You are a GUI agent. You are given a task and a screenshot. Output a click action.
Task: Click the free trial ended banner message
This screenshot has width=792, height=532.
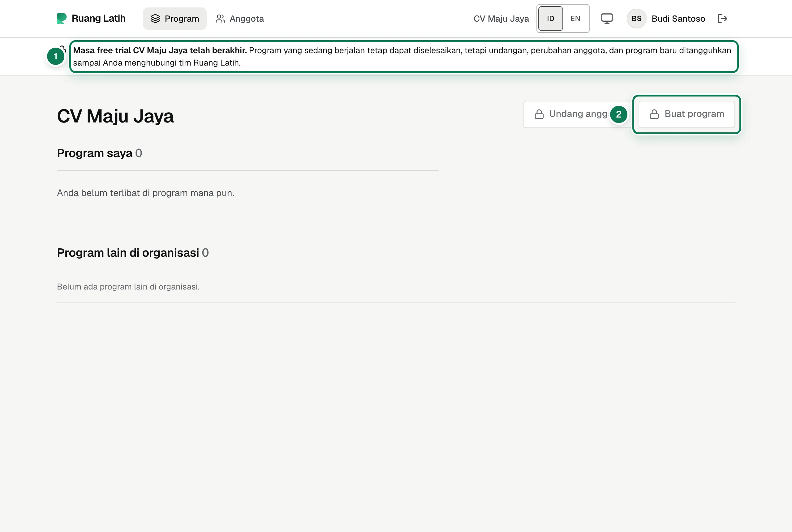point(403,57)
